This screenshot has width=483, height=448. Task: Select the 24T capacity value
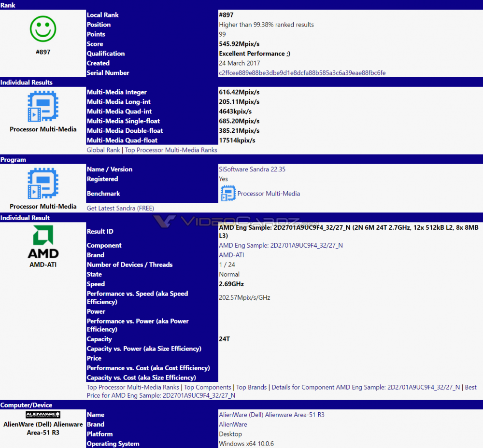pyautogui.click(x=224, y=339)
